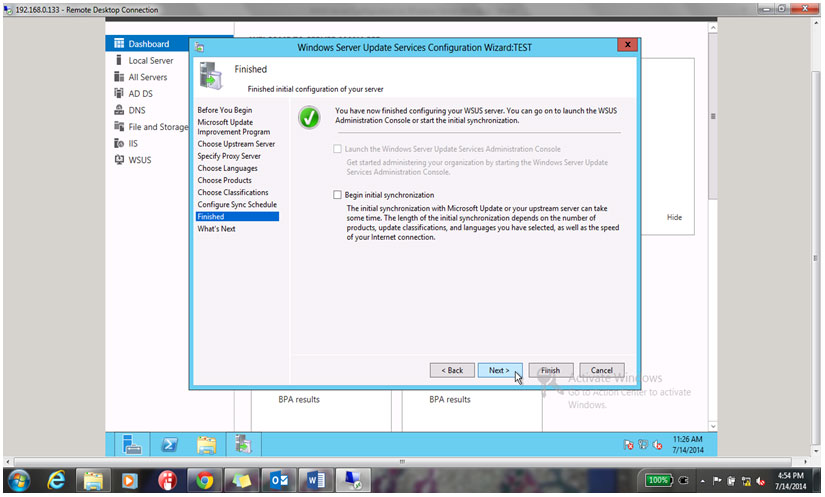Open File Explorer from remote taskbar
Screen dimensions: 825x497
(x=206, y=445)
